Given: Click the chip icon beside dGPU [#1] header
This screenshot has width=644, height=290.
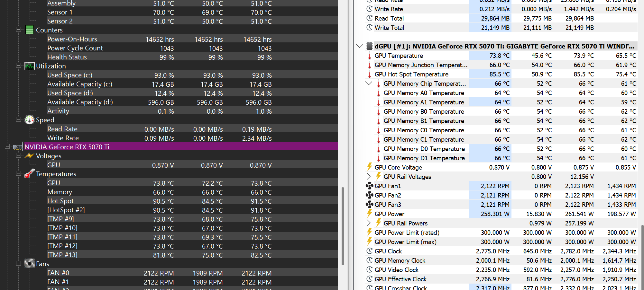Looking at the screenshot, I should coord(370,46).
